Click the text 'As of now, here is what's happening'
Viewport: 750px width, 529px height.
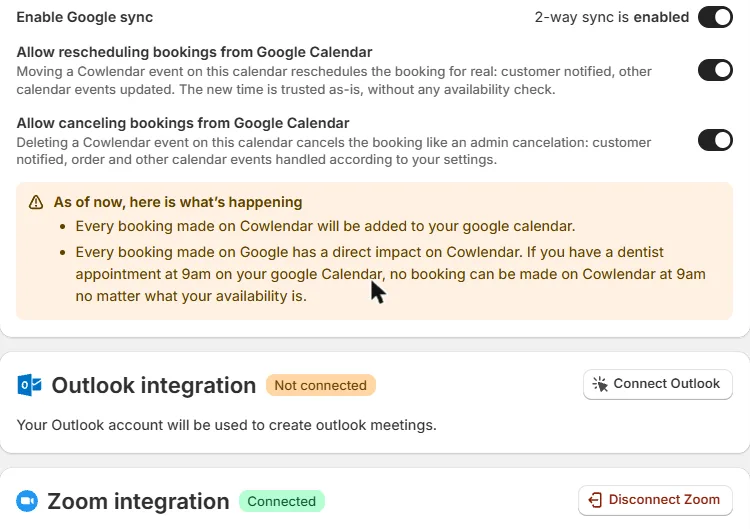[178, 202]
